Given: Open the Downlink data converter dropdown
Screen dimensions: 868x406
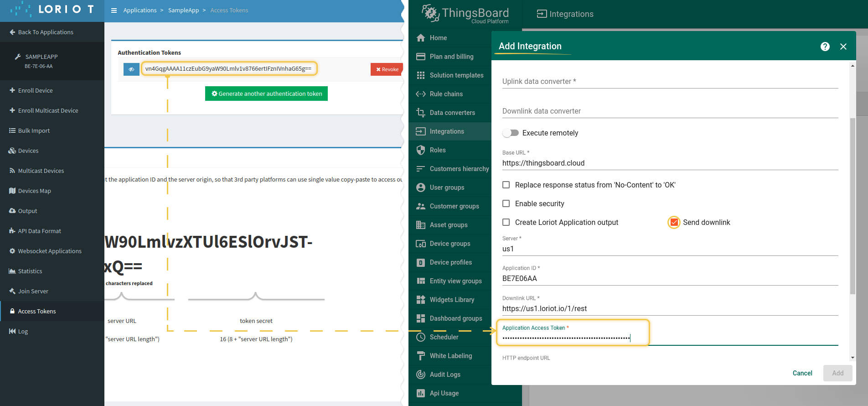Looking at the screenshot, I should click(670, 111).
